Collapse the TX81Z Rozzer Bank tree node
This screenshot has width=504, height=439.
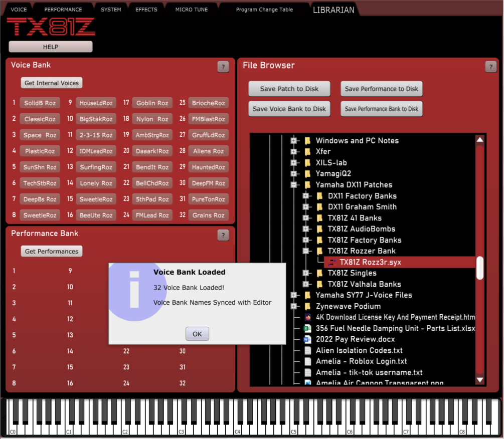pos(305,251)
